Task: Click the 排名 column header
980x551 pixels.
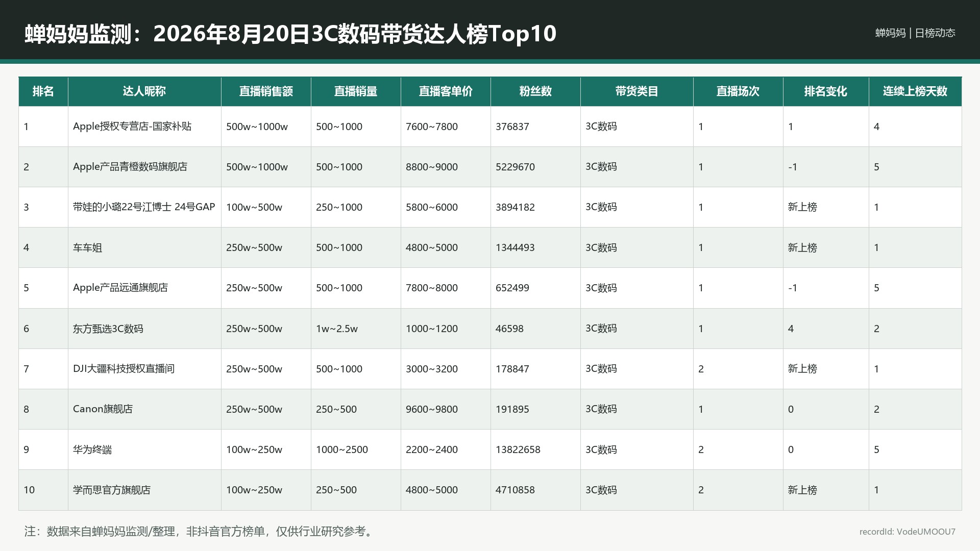Action: 43,91
